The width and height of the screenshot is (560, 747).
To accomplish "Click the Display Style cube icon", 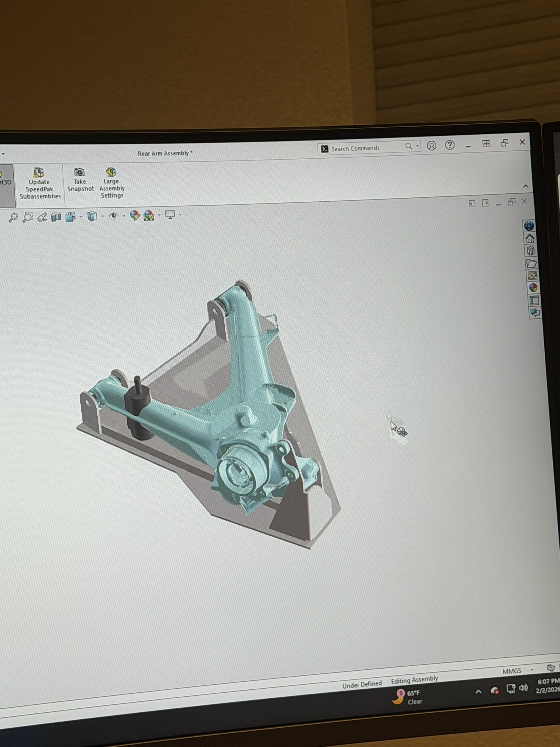I will pos(92,216).
